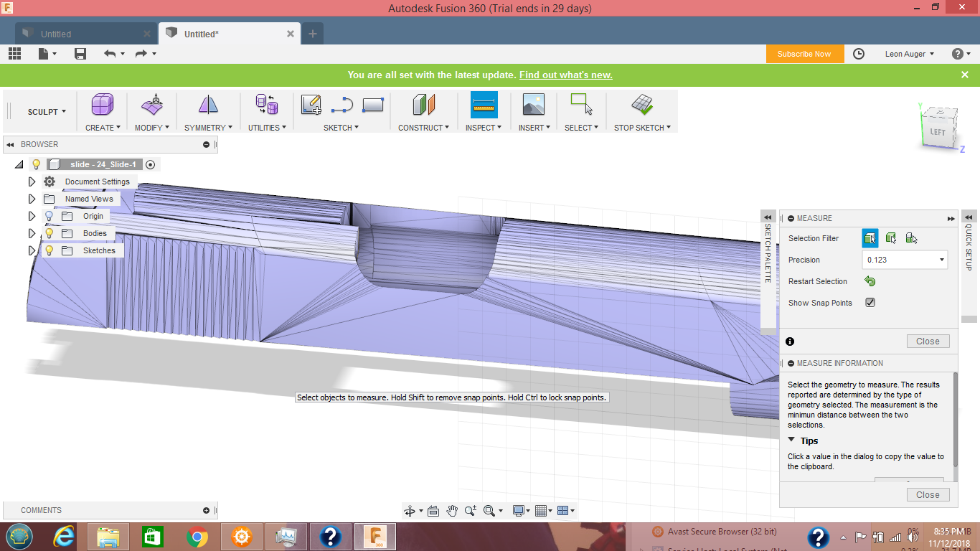Screen dimensions: 980x551
Task: Open the data panel grid icon
Action: click(14, 54)
